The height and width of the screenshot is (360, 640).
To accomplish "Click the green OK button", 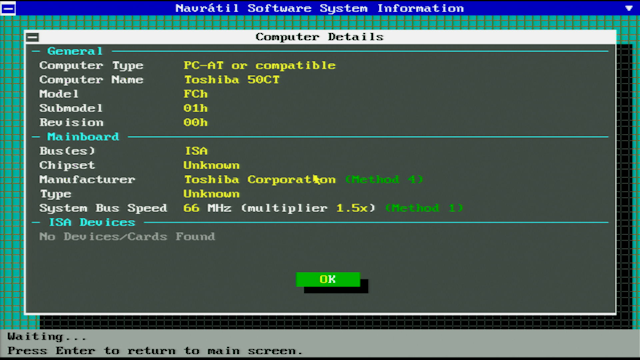I will coord(328,279).
